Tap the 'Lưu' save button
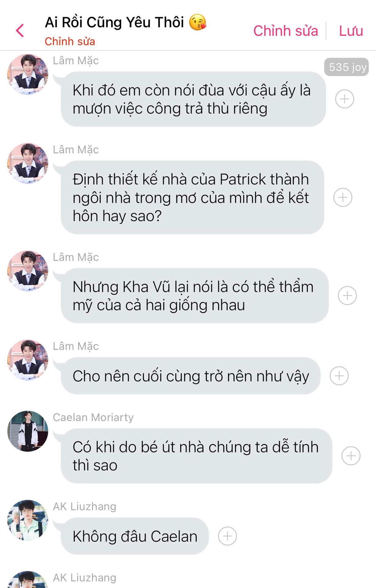This screenshot has width=376, height=588. (351, 31)
